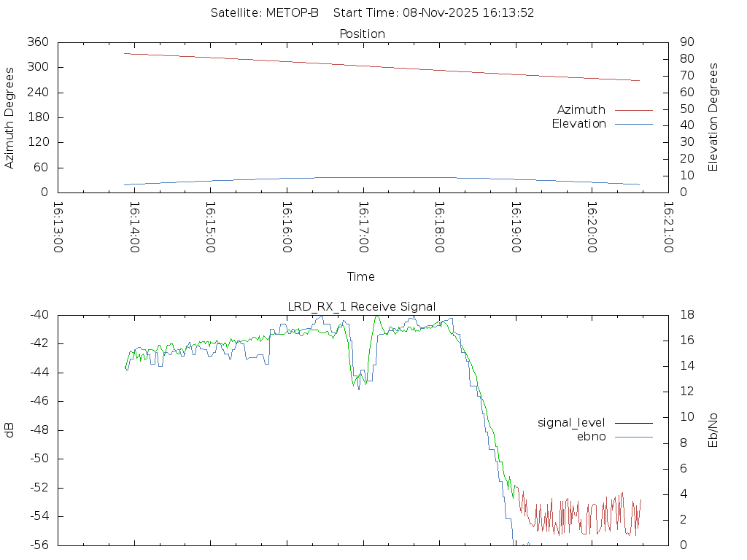Screen dimensions: 747x560
Task: Click the Position chart title
Action: tap(363, 34)
